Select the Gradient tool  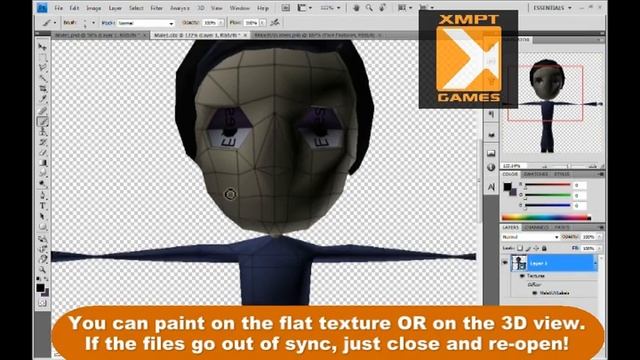42,163
